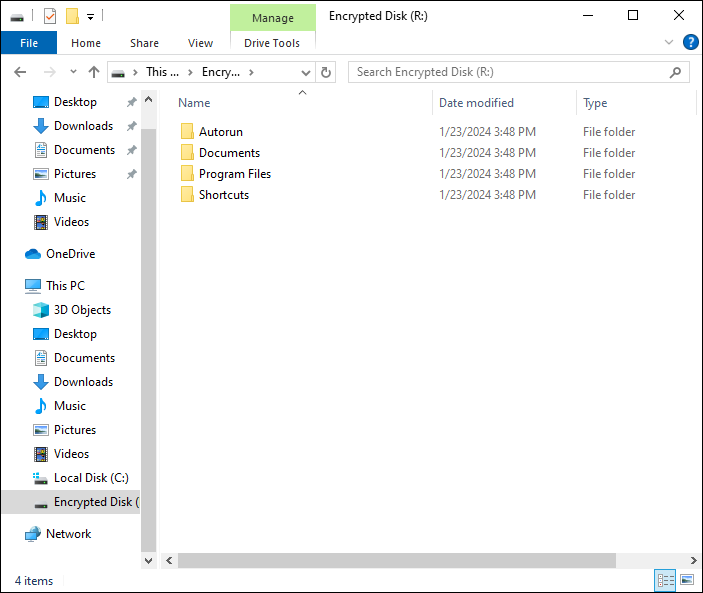This screenshot has height=593, width=703.
Task: Click navigation pane scroll up arrow
Action: click(x=148, y=99)
